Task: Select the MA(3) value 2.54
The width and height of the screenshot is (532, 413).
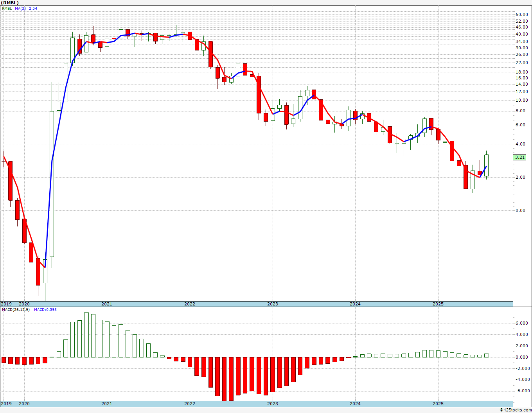Action: tap(33, 8)
